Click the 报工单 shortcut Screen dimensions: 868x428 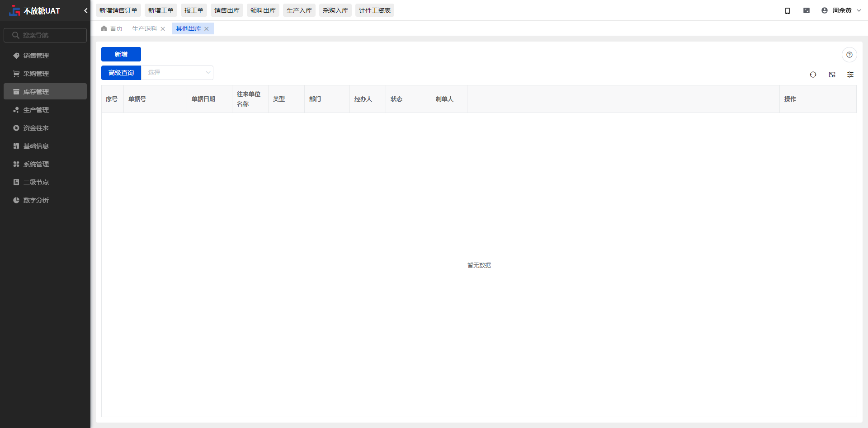click(194, 10)
